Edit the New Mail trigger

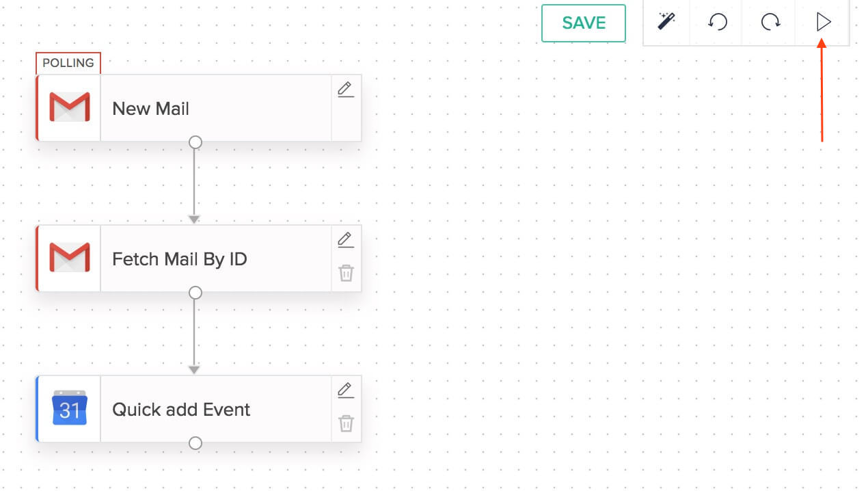(346, 90)
